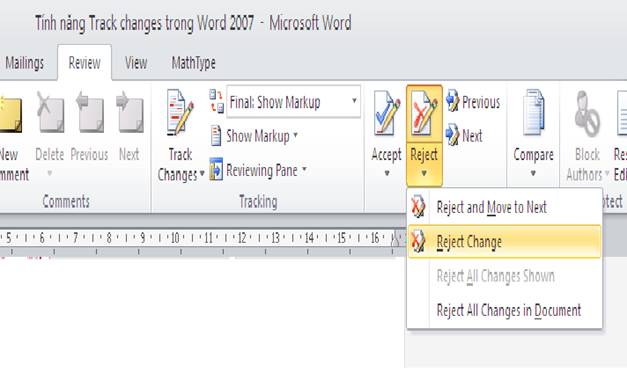Click the Reject change icon

pyautogui.click(x=424, y=113)
